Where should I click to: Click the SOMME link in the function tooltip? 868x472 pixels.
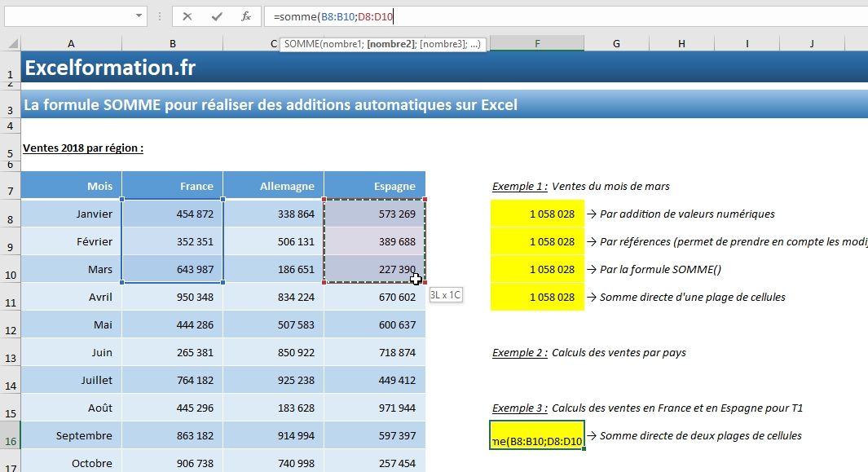pos(301,42)
